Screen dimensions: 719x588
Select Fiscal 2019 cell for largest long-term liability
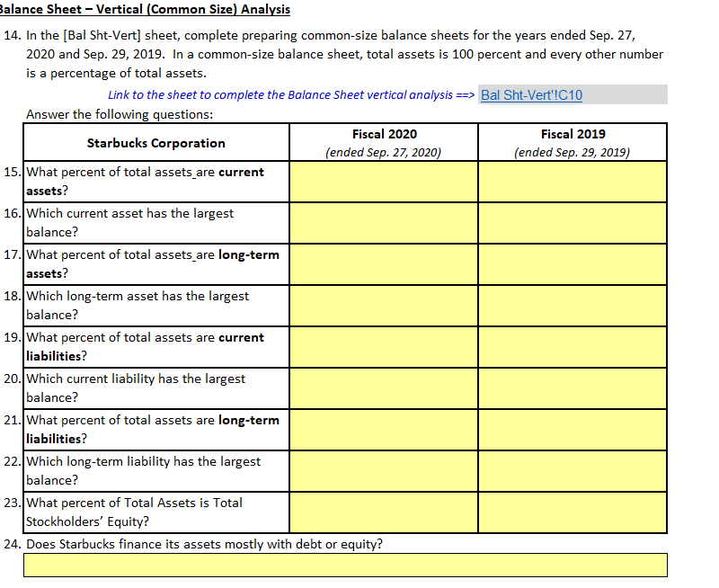tap(572, 470)
